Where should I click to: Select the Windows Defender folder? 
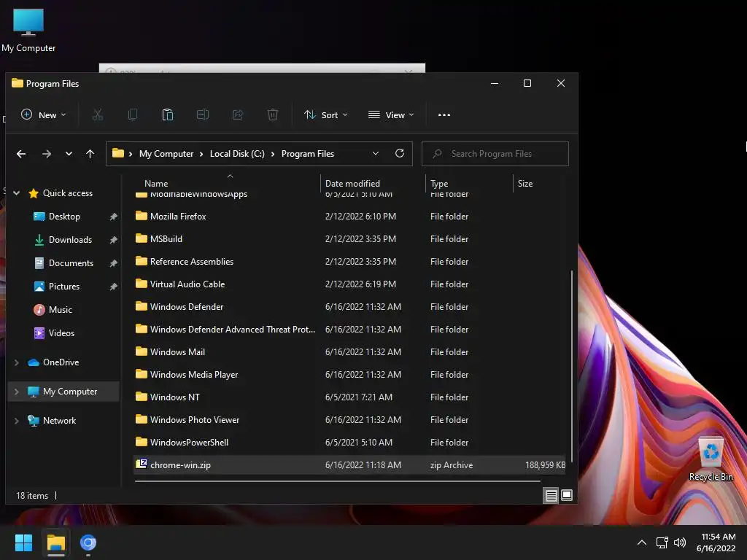point(349,307)
